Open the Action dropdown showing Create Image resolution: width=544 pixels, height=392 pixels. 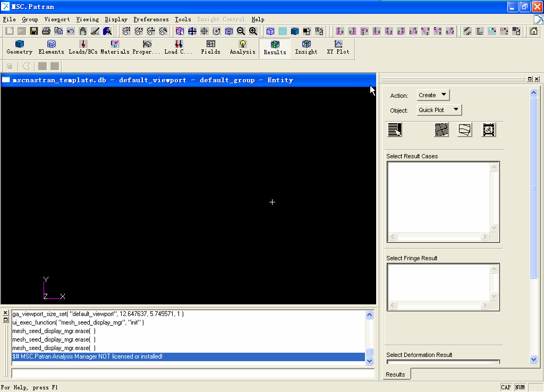tap(433, 95)
